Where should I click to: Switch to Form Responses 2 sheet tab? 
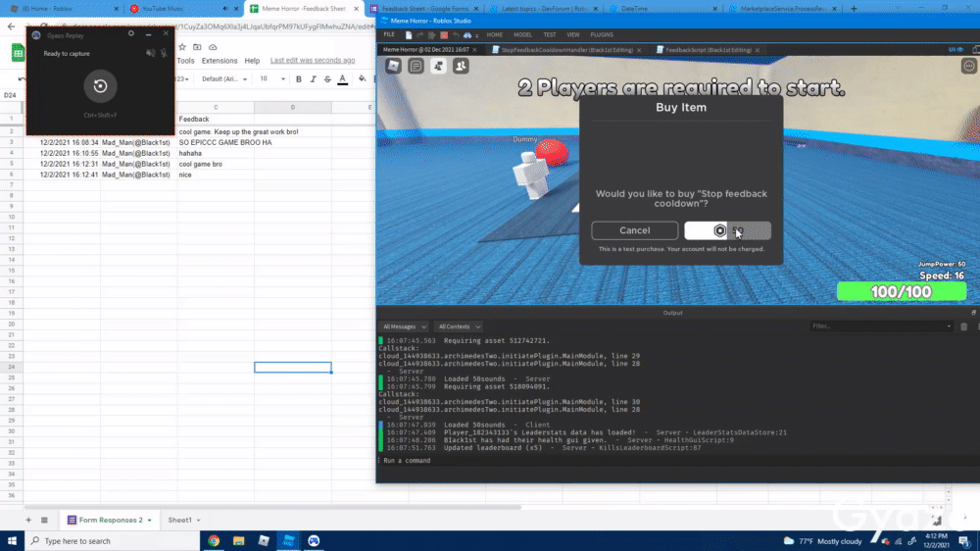[x=110, y=520]
